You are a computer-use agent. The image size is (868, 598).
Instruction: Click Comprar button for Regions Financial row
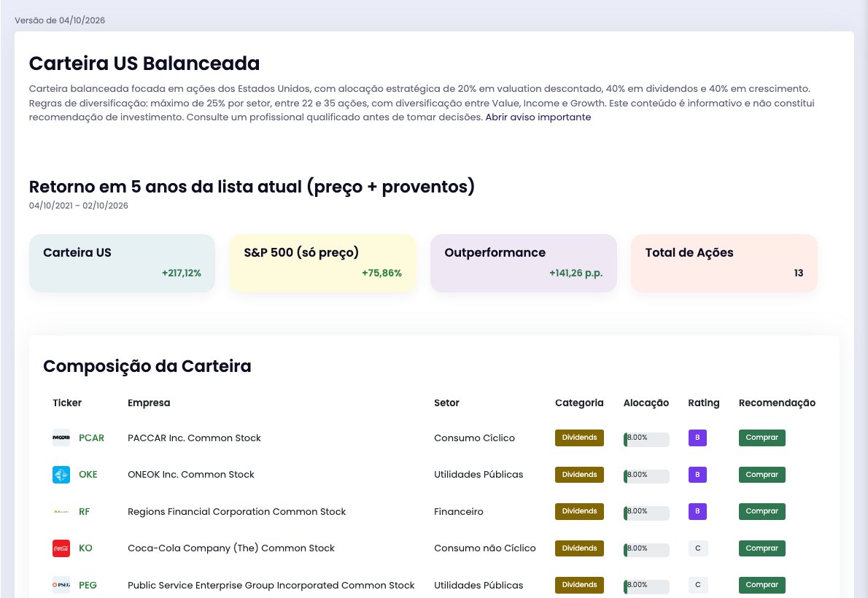coord(762,511)
